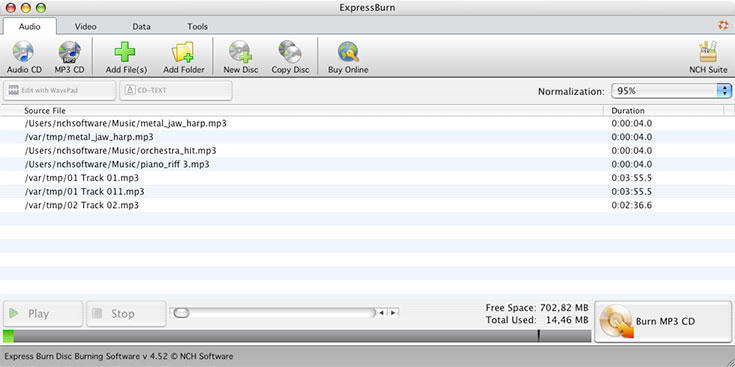Open the Tools tab
735x367 pixels.
197,26
